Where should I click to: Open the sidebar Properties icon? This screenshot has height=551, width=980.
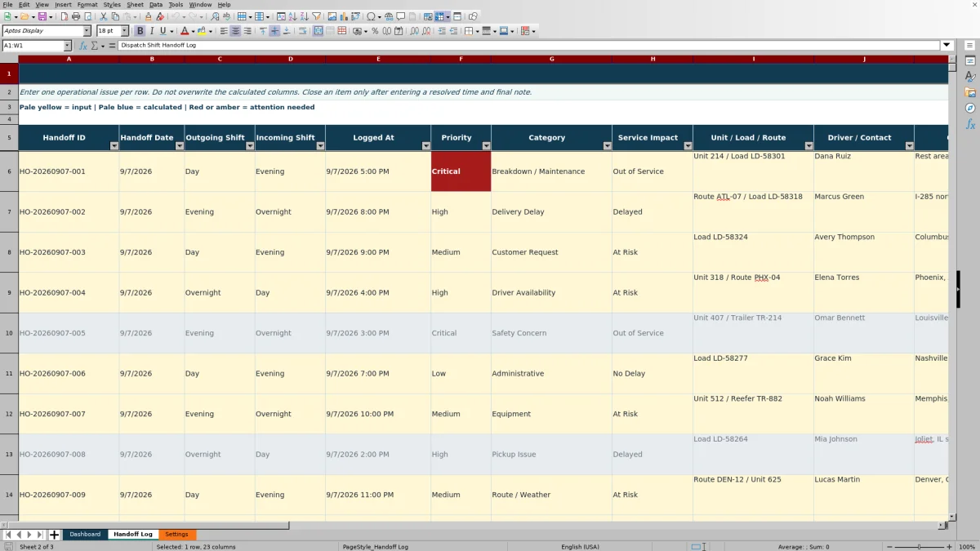970,60
